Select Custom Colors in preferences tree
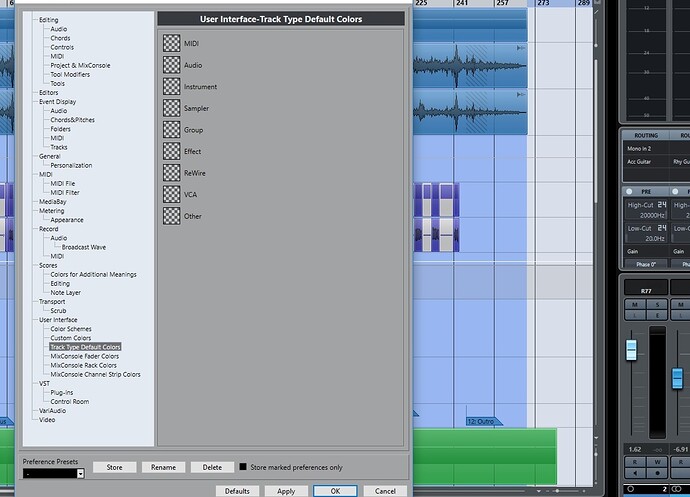 coord(70,338)
